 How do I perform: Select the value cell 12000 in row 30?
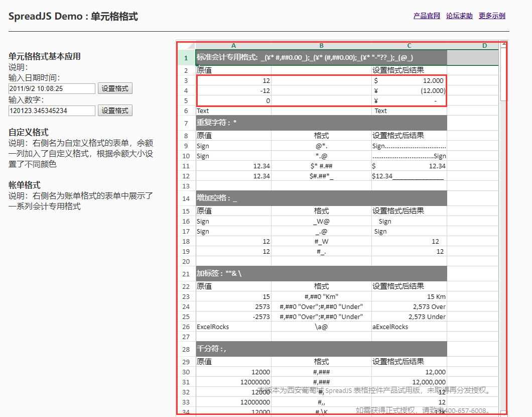[233, 372]
